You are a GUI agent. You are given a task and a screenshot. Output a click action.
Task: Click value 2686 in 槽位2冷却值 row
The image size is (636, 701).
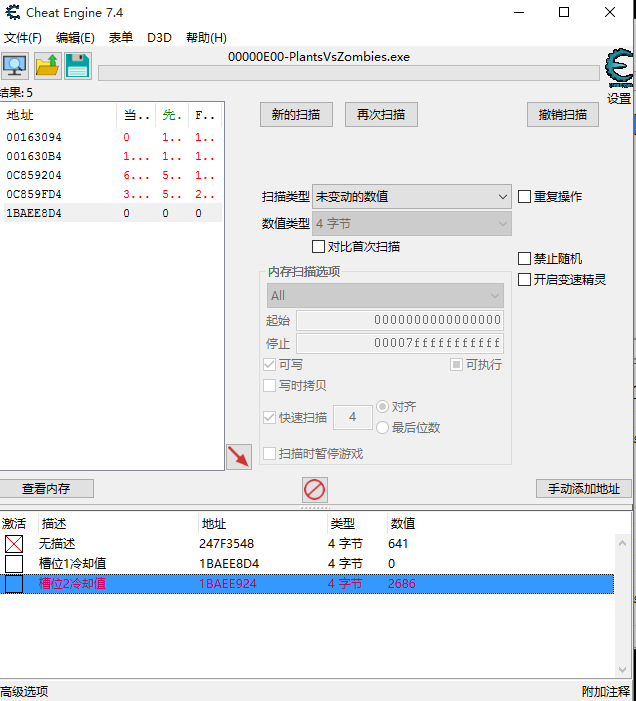[x=402, y=584]
